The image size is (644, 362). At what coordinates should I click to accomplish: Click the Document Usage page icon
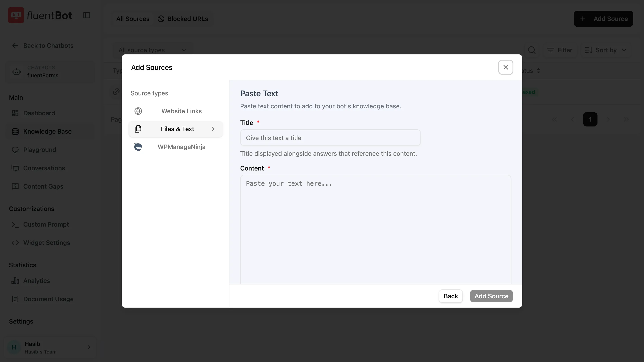coord(15,299)
